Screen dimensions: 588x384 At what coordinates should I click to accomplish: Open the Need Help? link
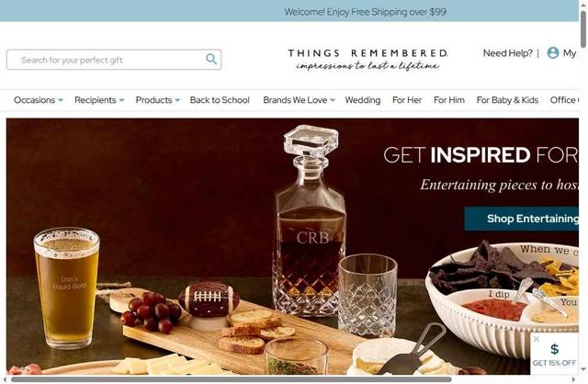point(507,53)
